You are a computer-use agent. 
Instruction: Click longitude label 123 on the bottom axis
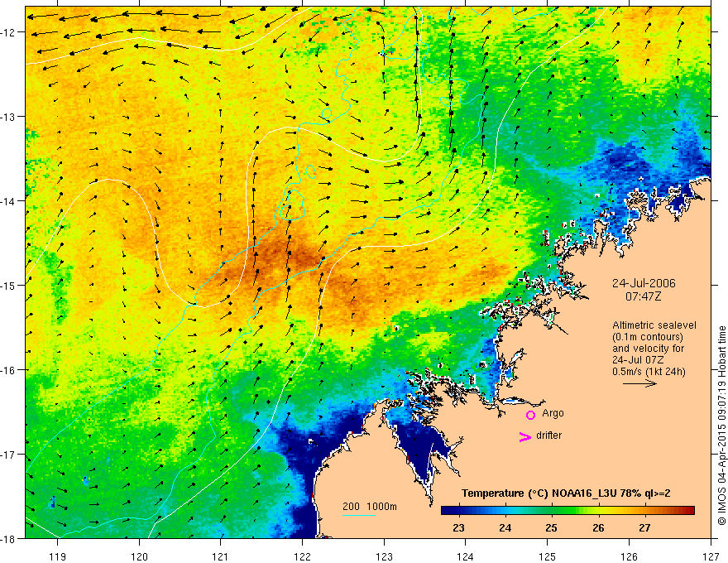pos(384,556)
